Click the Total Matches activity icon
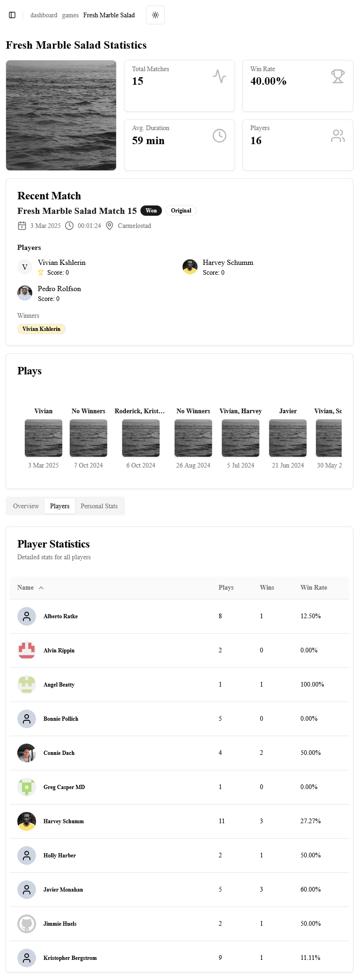This screenshot has height=980, width=359. [219, 76]
